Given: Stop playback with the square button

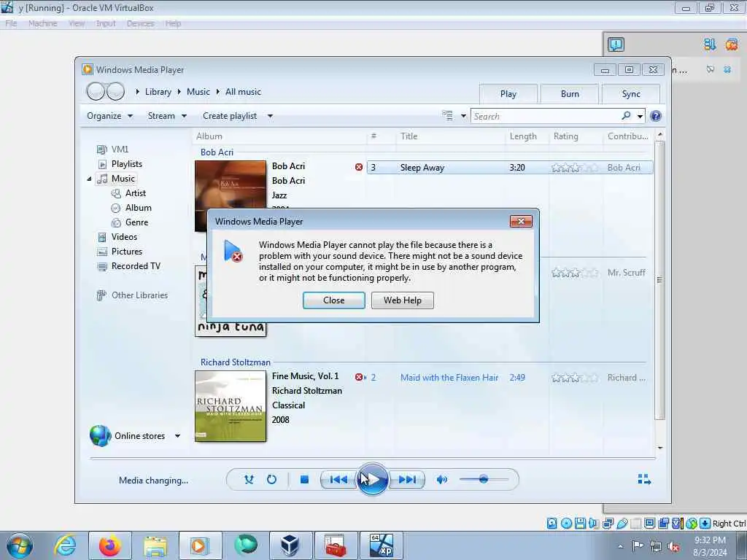Looking at the screenshot, I should click(304, 480).
